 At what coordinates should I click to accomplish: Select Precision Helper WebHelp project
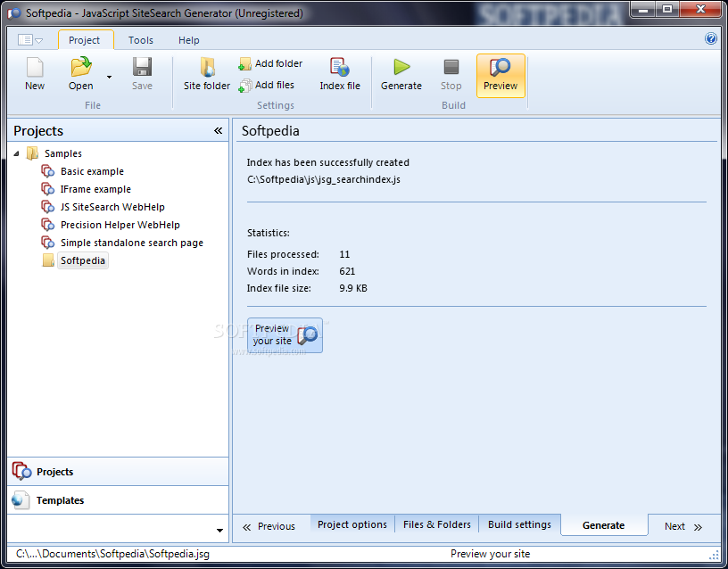click(x=120, y=225)
